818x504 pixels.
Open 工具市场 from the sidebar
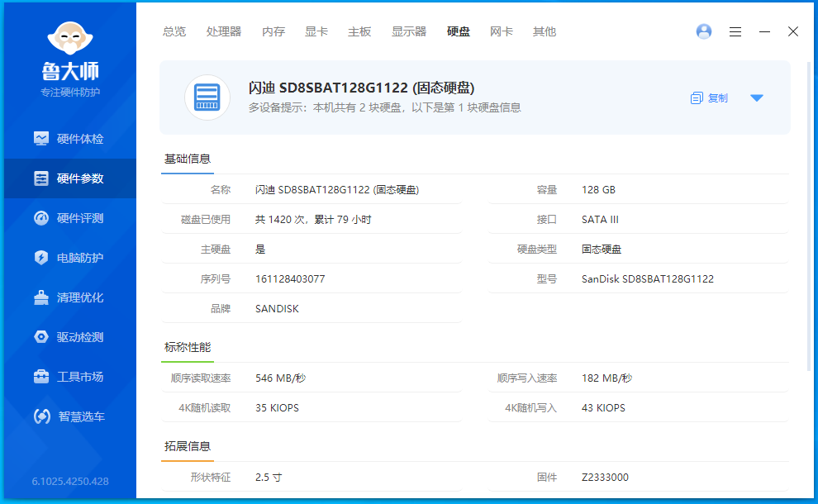(70, 377)
